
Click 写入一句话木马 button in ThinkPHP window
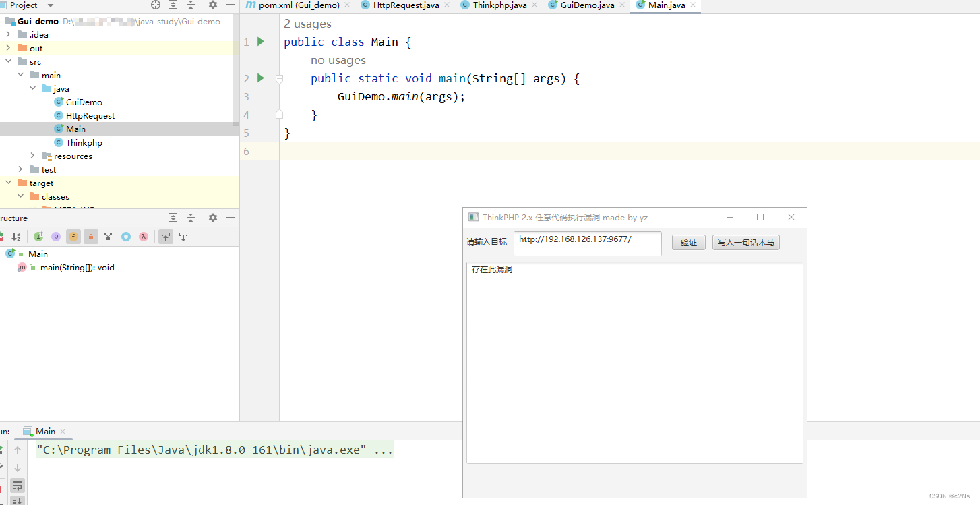pyautogui.click(x=746, y=243)
